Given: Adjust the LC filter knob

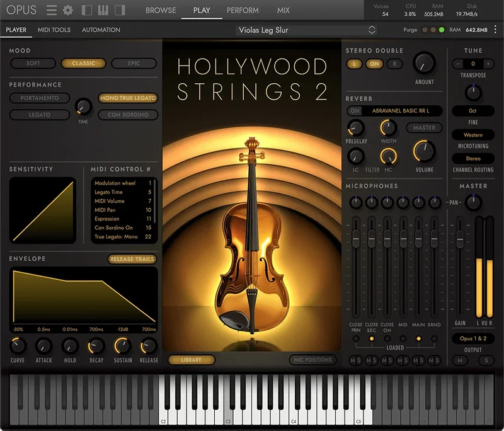Looking at the screenshot, I should tap(355, 156).
